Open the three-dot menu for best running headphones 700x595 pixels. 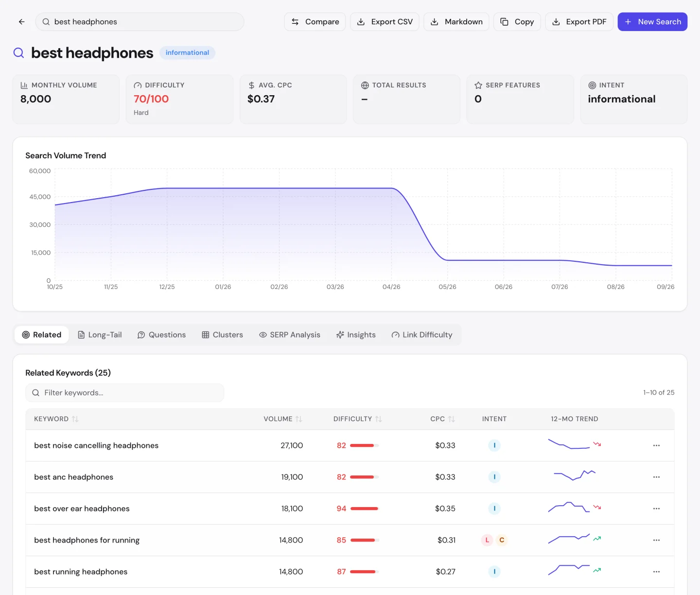pos(656,572)
